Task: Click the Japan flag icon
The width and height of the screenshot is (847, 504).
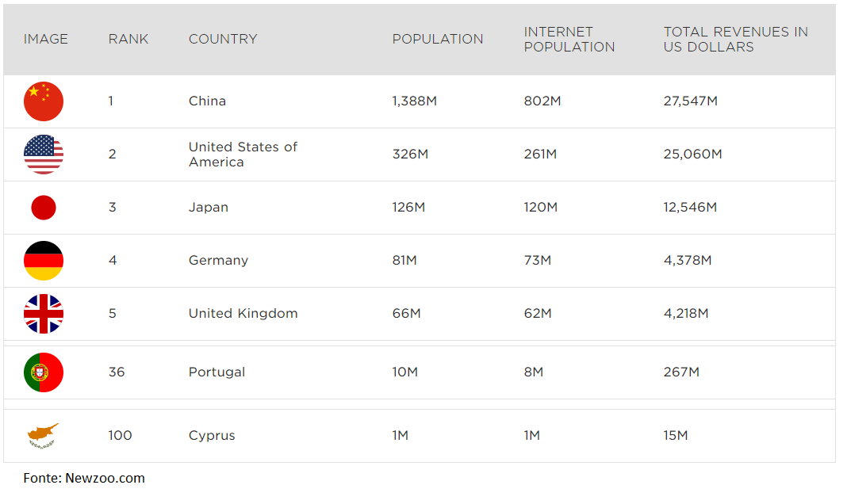Action: point(44,208)
